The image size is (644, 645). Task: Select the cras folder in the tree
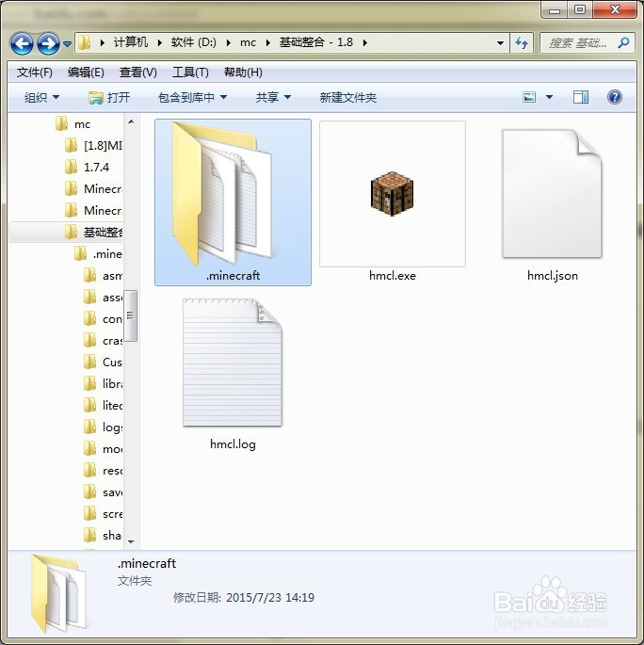point(104,340)
